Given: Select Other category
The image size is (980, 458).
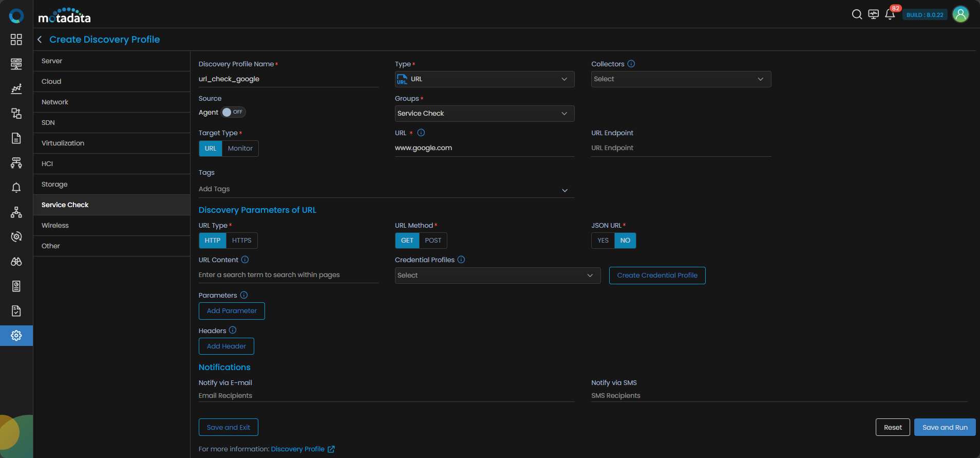Looking at the screenshot, I should click(x=111, y=246).
